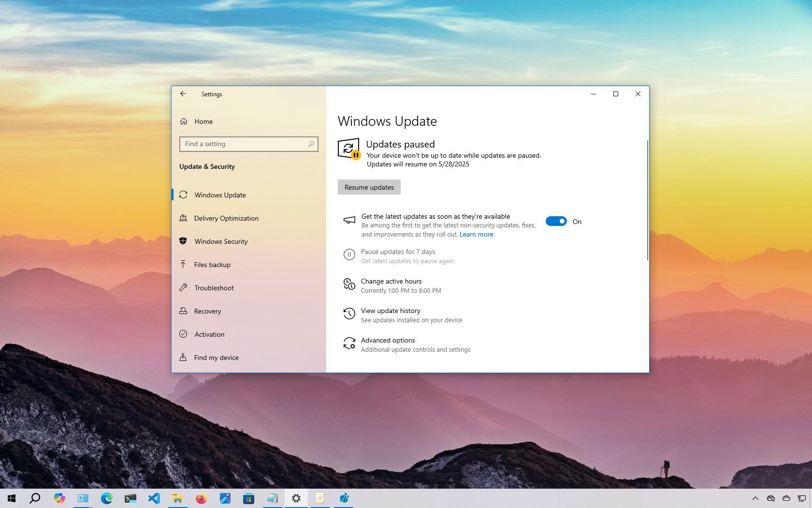This screenshot has width=812, height=508.
Task: Select Windows Update in the sidebar
Action: pyautogui.click(x=220, y=195)
